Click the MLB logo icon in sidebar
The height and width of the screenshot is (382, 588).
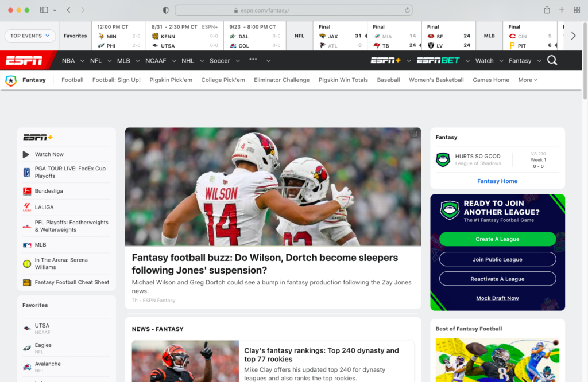tap(27, 245)
